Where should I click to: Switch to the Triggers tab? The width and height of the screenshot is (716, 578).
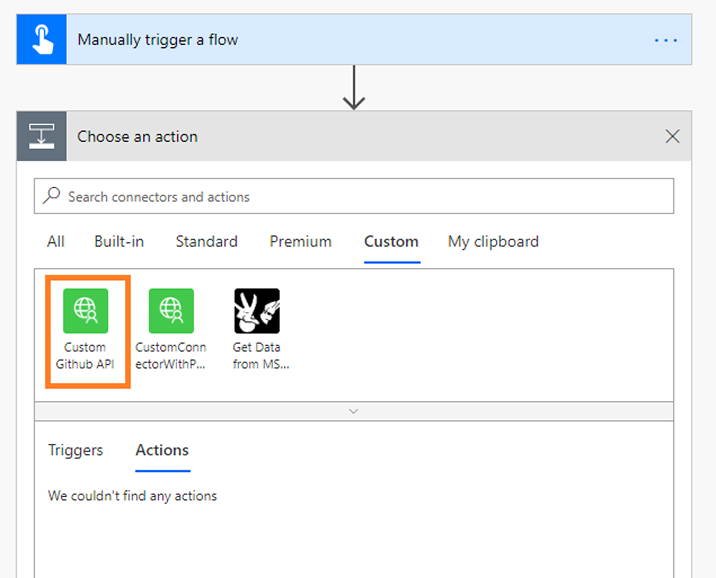pyautogui.click(x=75, y=450)
